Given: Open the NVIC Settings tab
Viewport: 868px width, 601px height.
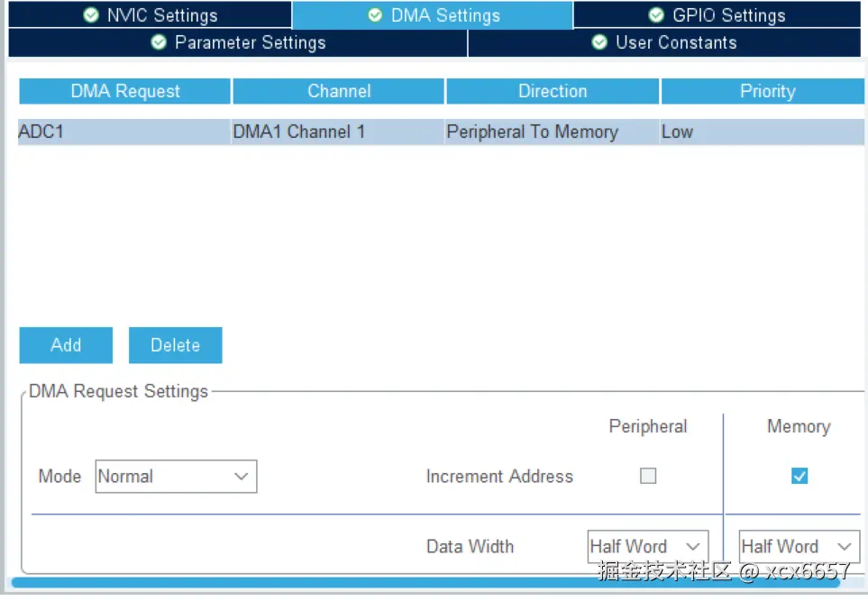Looking at the screenshot, I should [150, 15].
